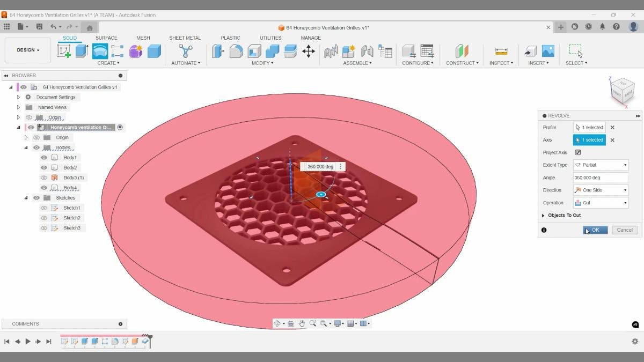Screen dimensions: 644x362
Task: Confirm Revolve with the OK button
Action: (x=595, y=230)
